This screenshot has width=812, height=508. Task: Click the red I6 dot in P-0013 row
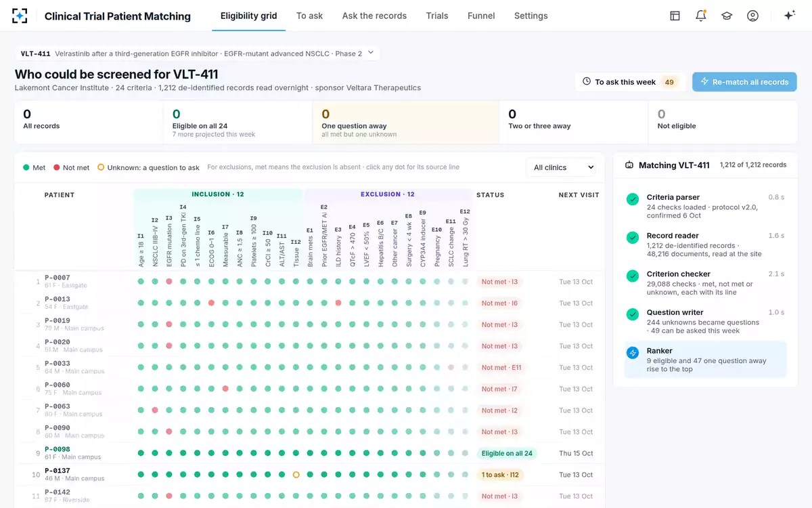click(x=211, y=303)
